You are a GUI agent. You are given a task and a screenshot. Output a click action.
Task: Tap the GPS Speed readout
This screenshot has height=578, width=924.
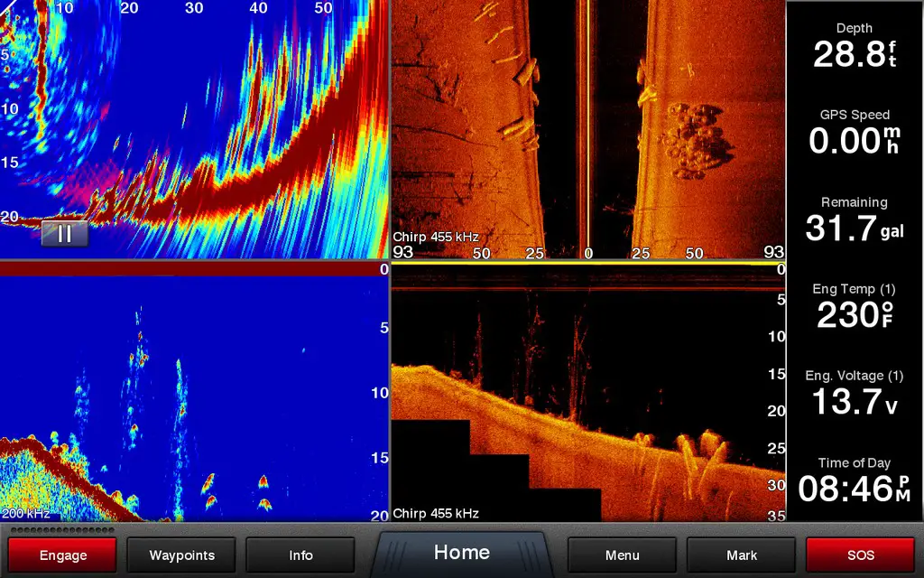[854, 133]
